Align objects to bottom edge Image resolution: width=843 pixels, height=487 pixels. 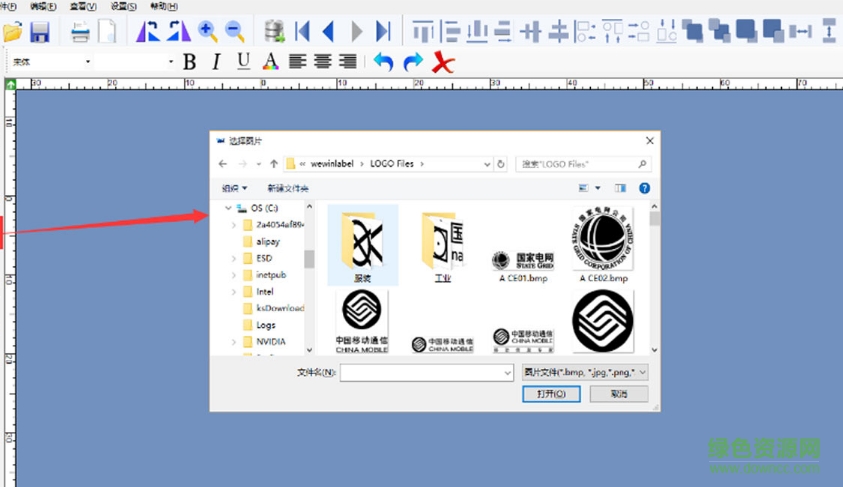(x=477, y=31)
